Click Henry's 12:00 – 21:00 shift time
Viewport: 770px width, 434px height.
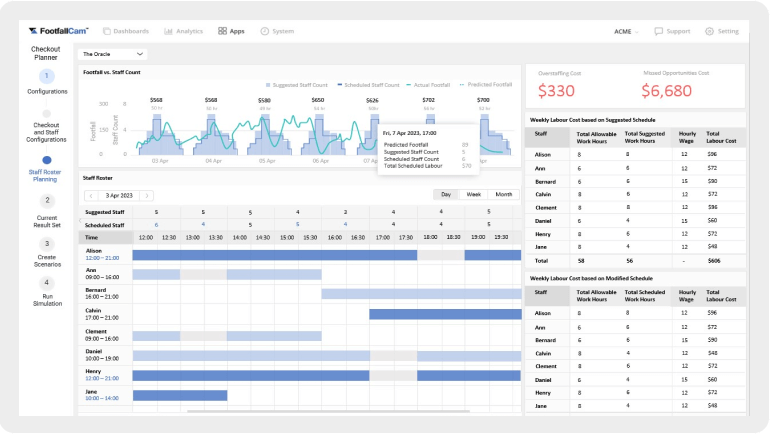pos(102,379)
